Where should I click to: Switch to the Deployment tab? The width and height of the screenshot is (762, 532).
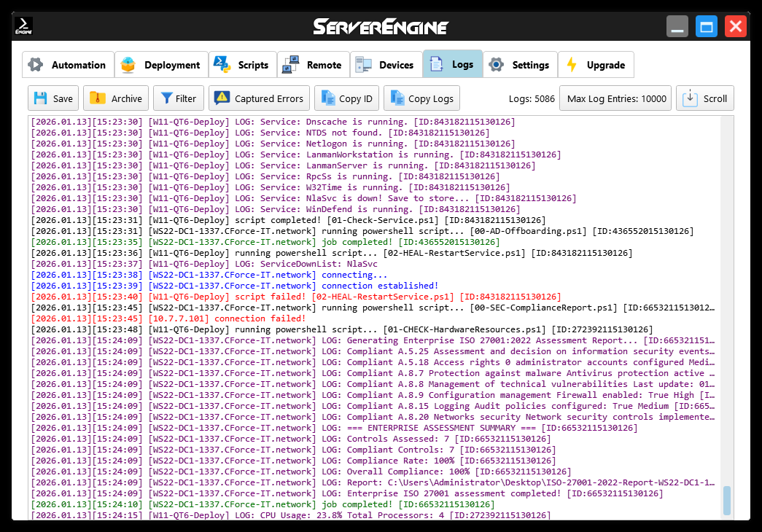coord(161,65)
